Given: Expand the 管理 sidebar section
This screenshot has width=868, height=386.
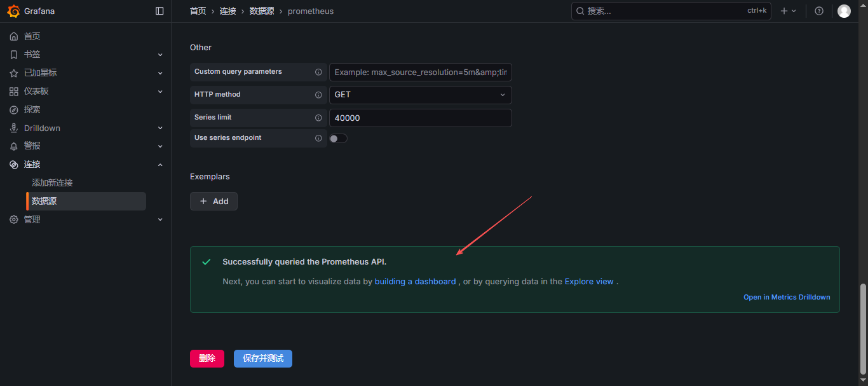Looking at the screenshot, I should [x=160, y=219].
